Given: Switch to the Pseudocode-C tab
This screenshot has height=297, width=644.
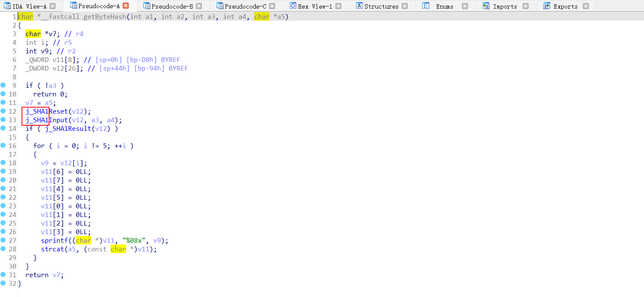Looking at the screenshot, I should (x=246, y=6).
